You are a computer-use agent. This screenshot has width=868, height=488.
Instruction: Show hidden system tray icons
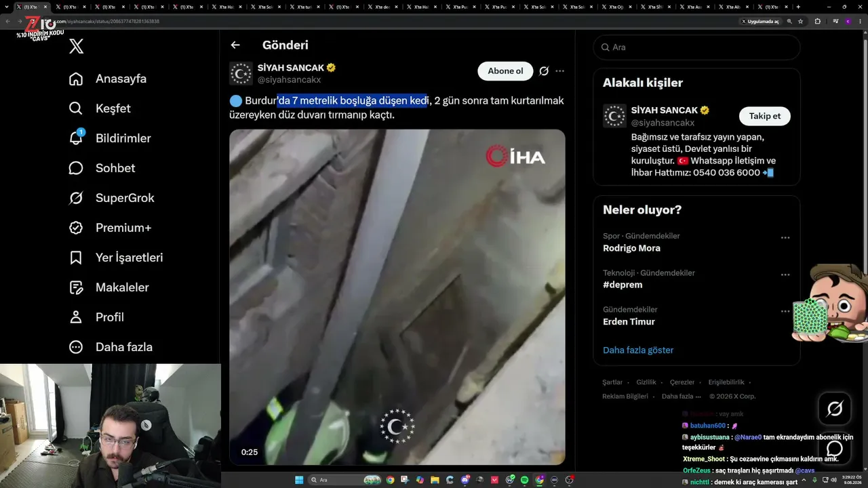point(805,480)
